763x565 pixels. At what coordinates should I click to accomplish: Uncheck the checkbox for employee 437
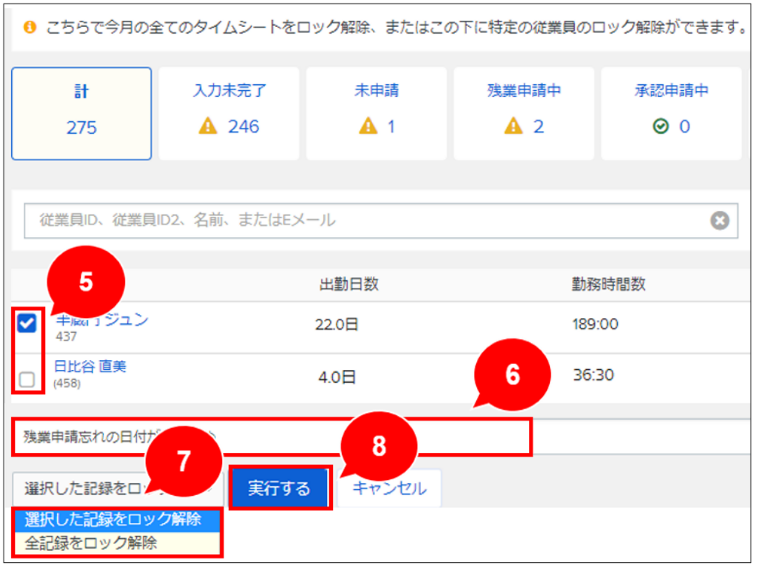coord(28,324)
